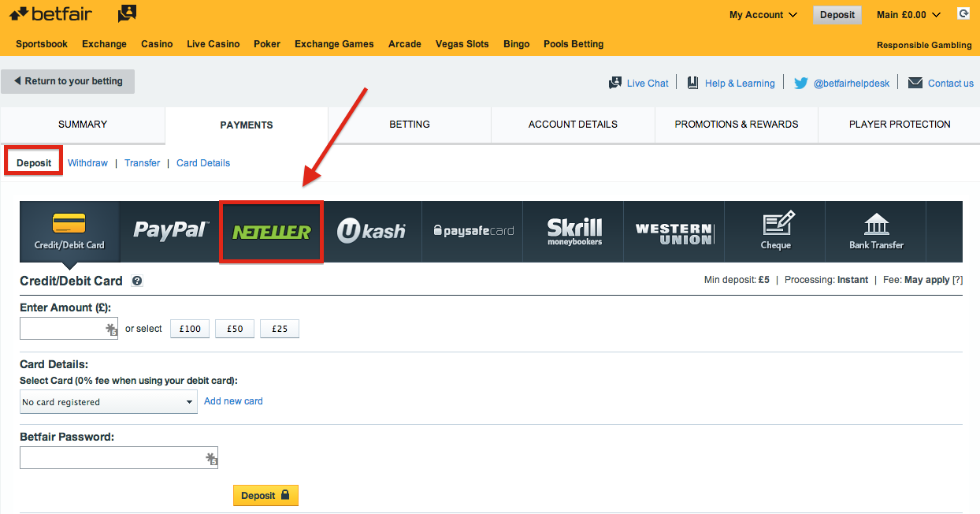This screenshot has width=980, height=514.
Task: Click Return to your betting button
Action: (68, 81)
